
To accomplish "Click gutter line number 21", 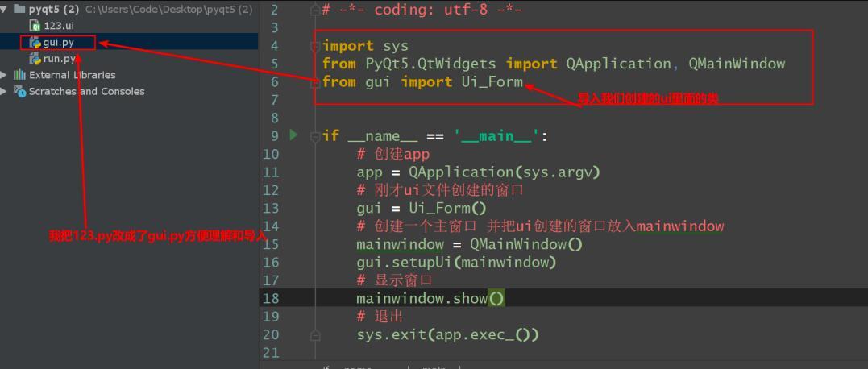I will [x=272, y=352].
